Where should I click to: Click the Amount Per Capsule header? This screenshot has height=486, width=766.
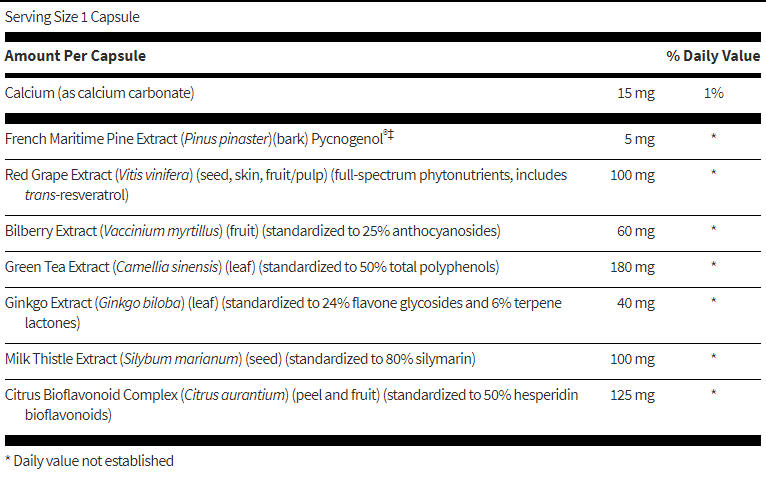click(75, 56)
